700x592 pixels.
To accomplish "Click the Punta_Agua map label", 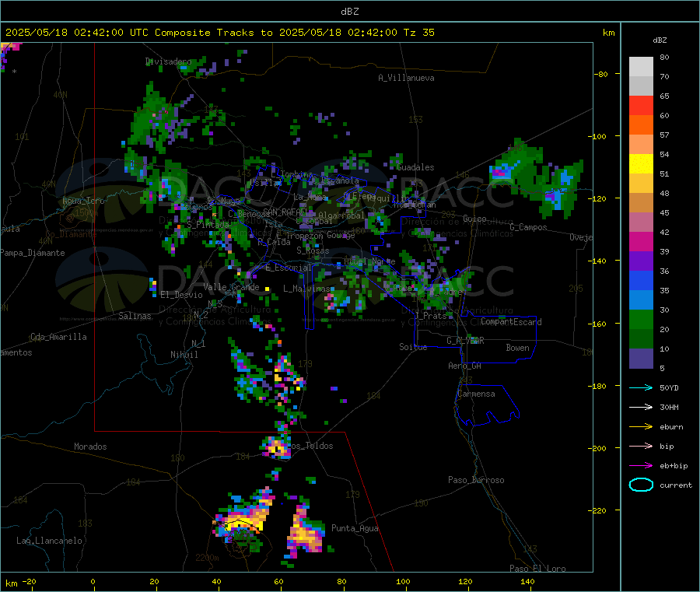I will coord(355,528).
